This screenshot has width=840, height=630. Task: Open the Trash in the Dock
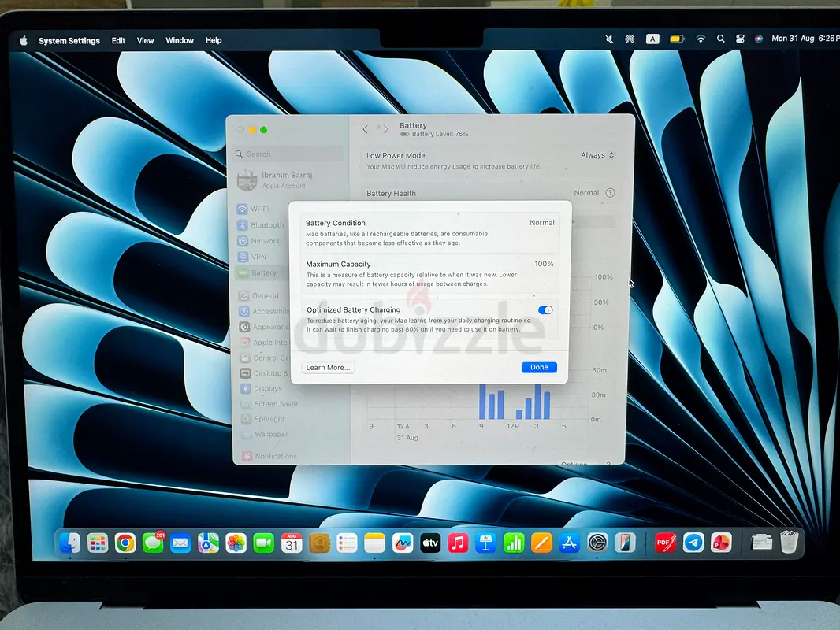pyautogui.click(x=789, y=543)
